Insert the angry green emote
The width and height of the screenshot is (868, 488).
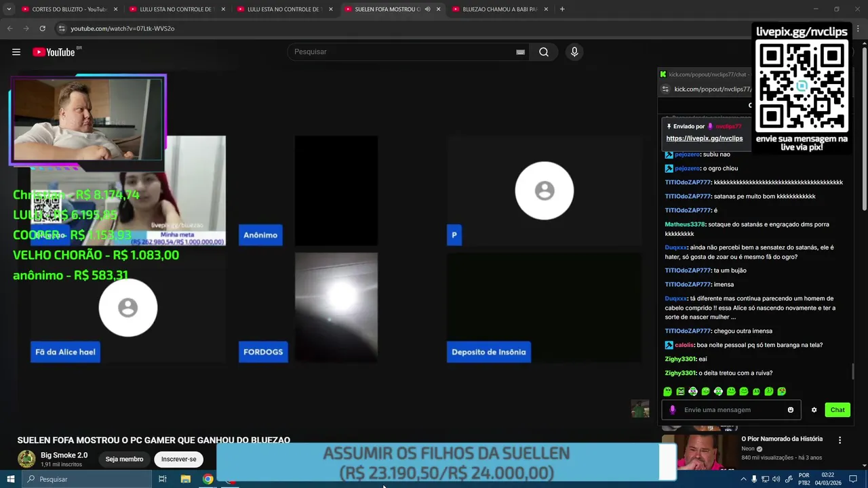click(681, 392)
